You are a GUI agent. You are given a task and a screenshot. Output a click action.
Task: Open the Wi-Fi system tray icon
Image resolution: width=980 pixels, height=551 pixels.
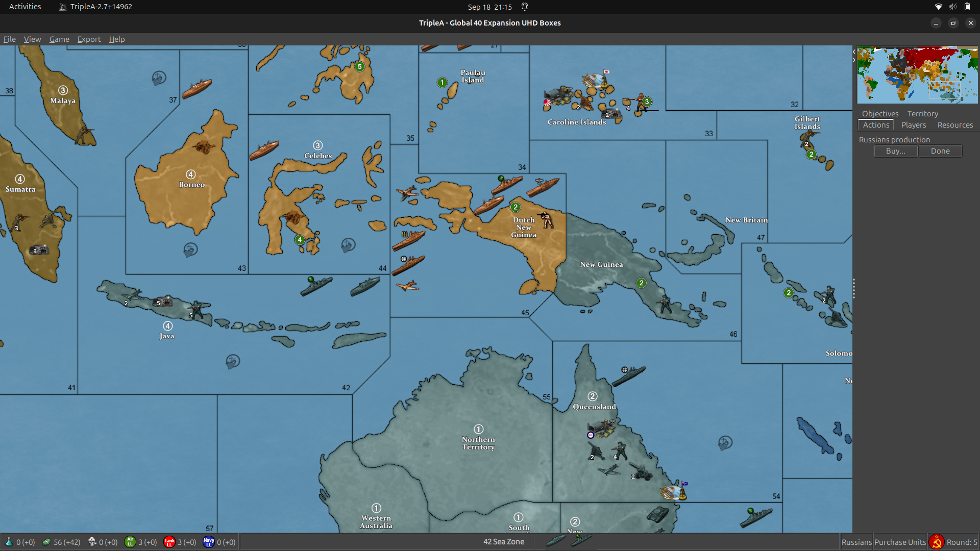pos(938,7)
